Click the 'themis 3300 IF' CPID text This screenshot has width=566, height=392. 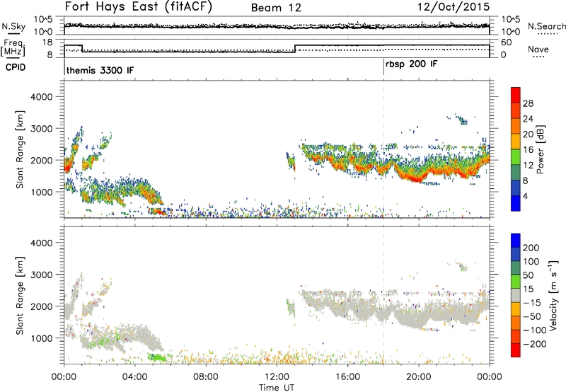(x=100, y=70)
